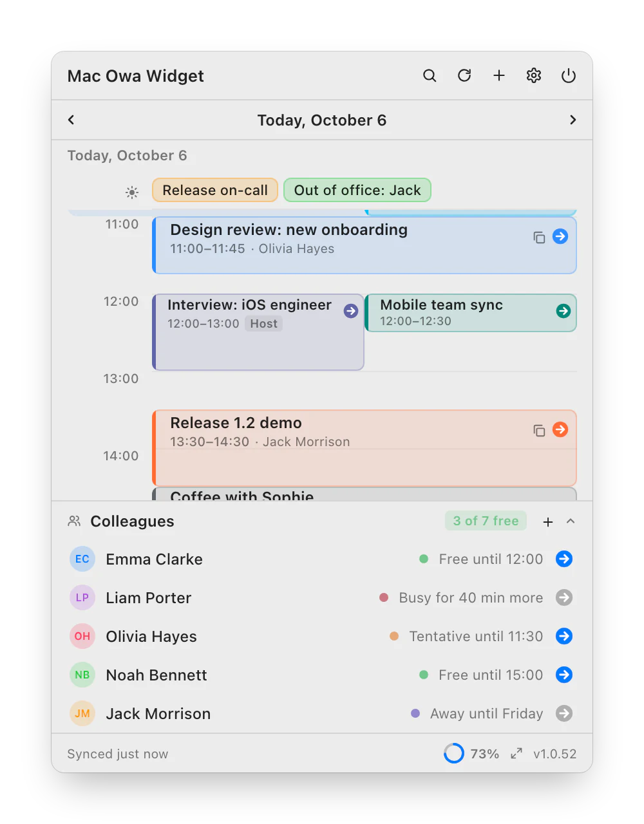Open Emma Clarke's arrow button
The image size is (644, 824).
564,559
